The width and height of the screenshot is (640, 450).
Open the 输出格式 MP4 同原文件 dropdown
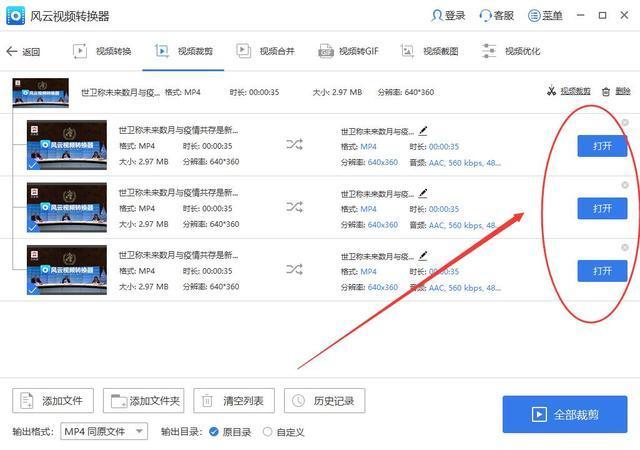(x=104, y=431)
